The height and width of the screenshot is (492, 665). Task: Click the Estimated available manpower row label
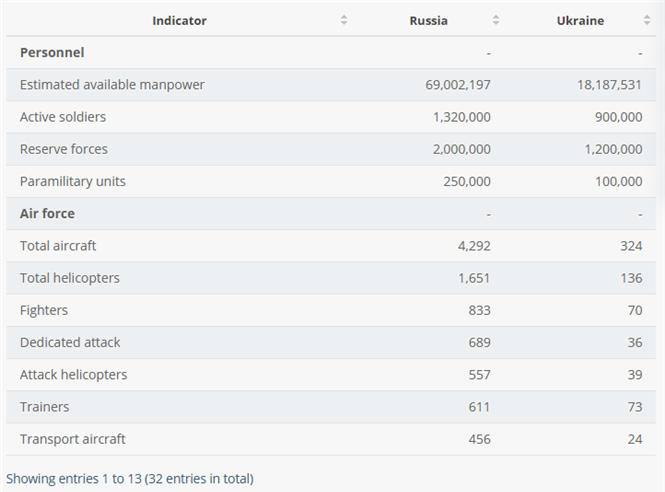tap(112, 85)
